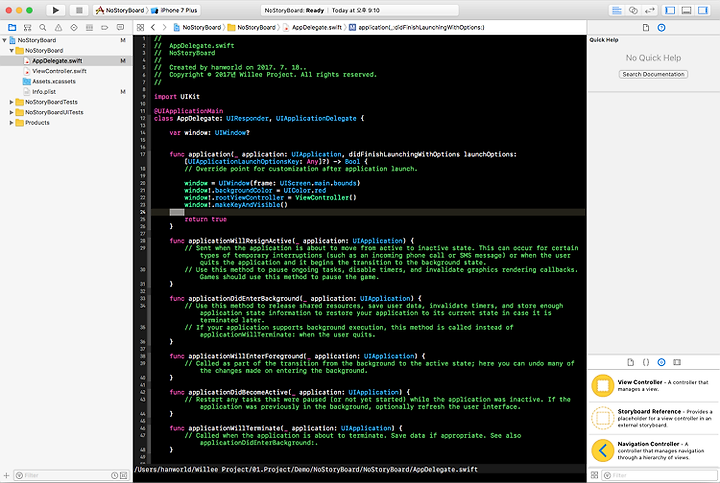The width and height of the screenshot is (720, 483).
Task: Open the Breakpoint navigator
Action: pos(105,28)
